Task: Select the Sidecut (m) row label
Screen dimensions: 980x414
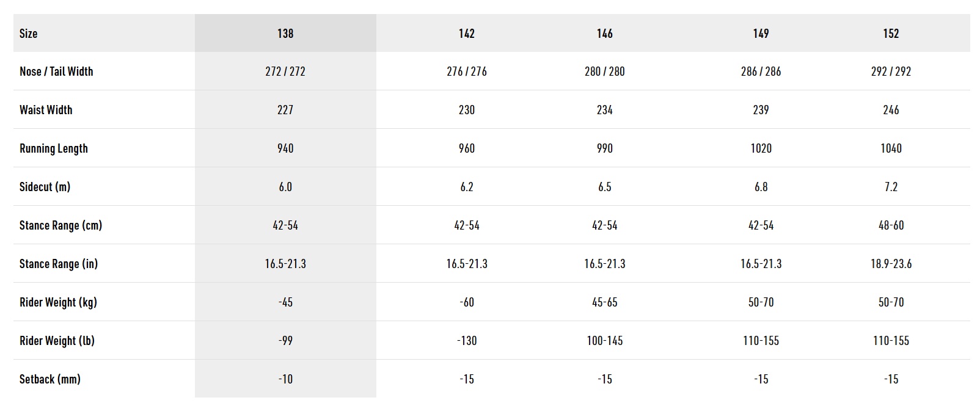Action: [x=45, y=187]
